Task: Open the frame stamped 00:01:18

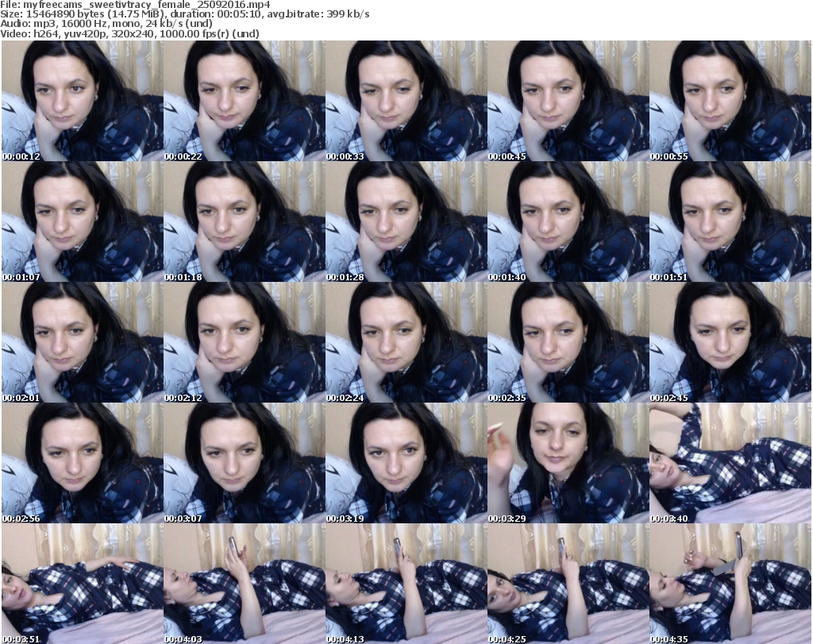Action: pos(245,222)
